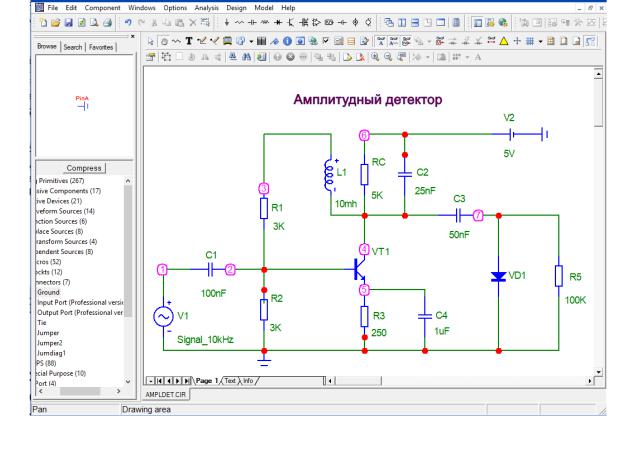Choose the Text mode T tool
The height and width of the screenshot is (454, 624).
click(189, 41)
